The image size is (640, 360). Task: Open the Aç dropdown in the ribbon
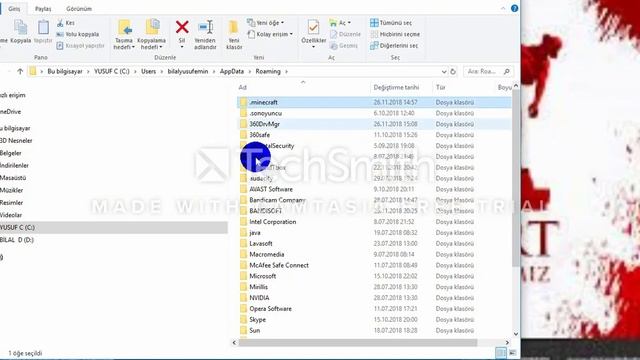(340, 23)
